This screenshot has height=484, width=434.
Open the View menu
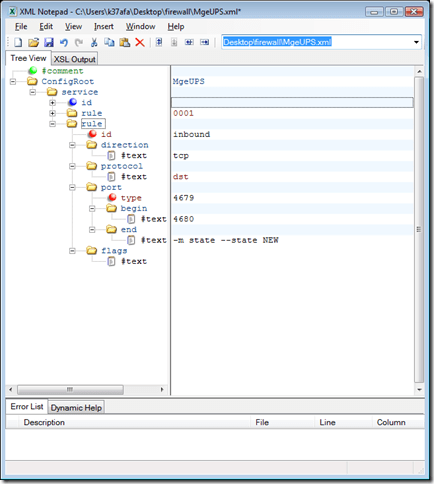point(73,26)
